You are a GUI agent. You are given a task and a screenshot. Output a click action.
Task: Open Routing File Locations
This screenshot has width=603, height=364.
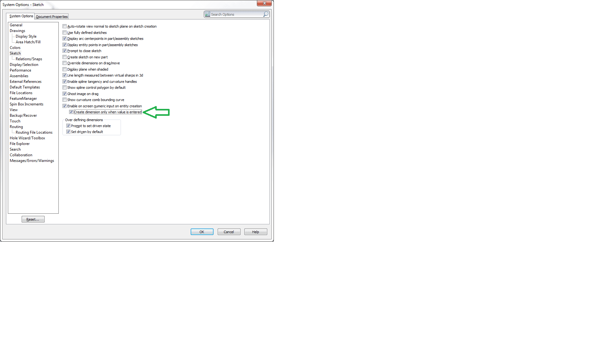(34, 132)
